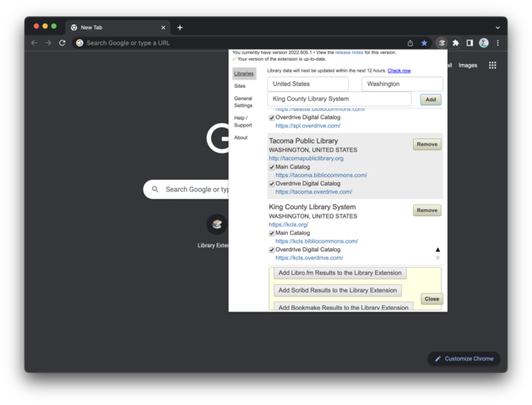Remove King County Library System
Screen dimensions: 532x405
(x=426, y=210)
